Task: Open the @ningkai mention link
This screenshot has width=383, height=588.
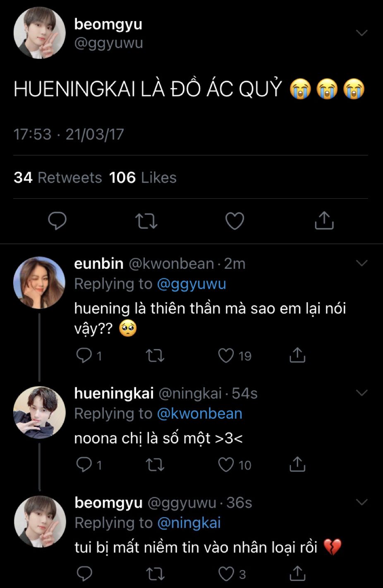Action: [x=189, y=523]
